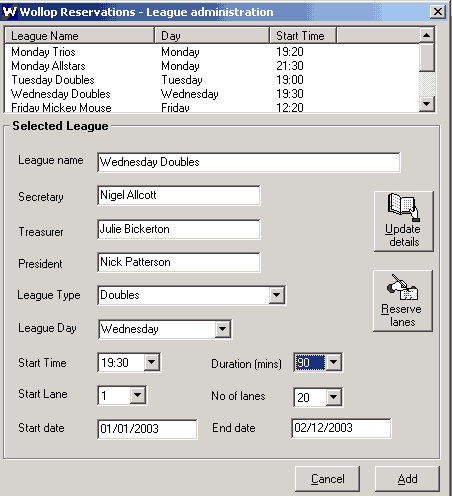Sort by the Start Time column header

pos(303,35)
